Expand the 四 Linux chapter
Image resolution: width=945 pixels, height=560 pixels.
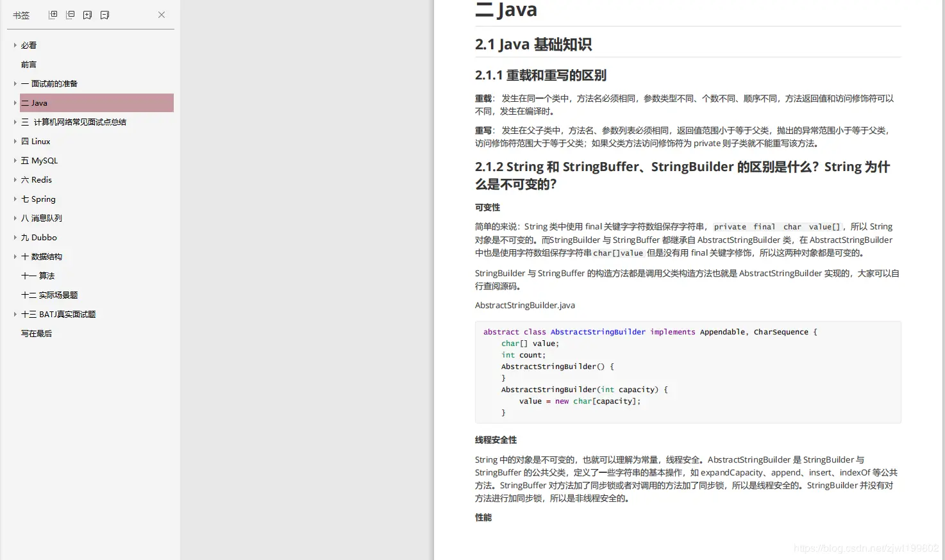[x=15, y=141]
